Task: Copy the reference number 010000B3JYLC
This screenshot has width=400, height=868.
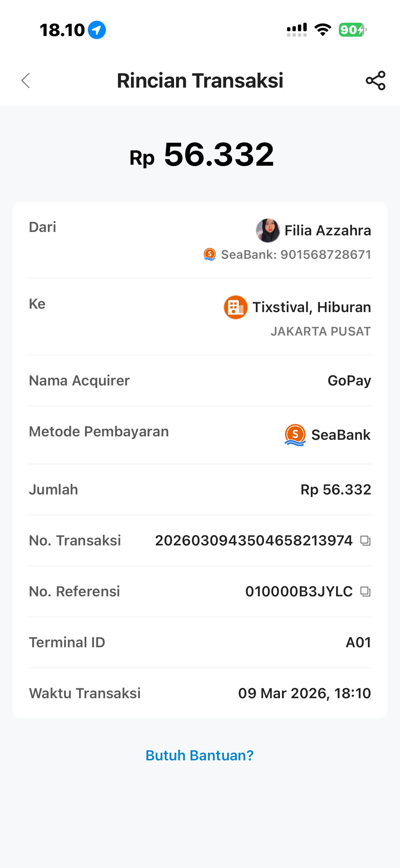Action: (365, 592)
